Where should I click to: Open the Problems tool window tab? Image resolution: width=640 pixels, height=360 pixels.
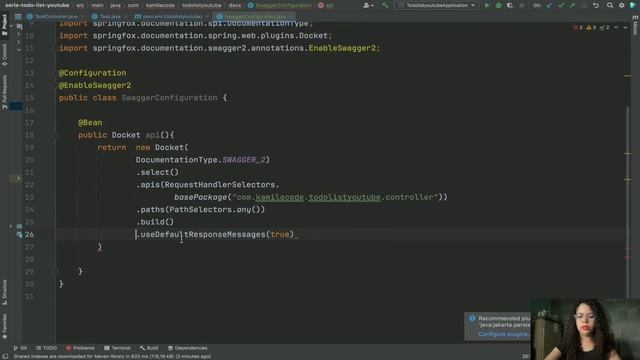click(80, 348)
